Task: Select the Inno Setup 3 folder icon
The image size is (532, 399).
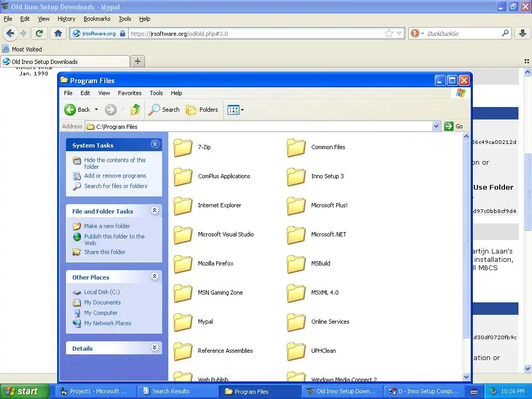Action: point(296,177)
